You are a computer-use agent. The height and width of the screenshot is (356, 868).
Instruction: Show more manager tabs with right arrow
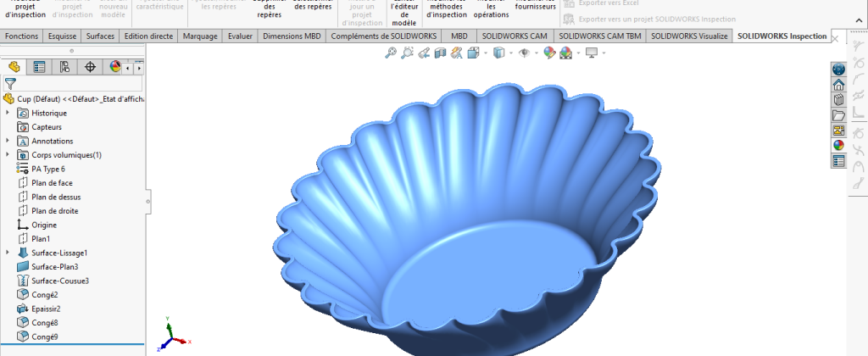click(138, 68)
